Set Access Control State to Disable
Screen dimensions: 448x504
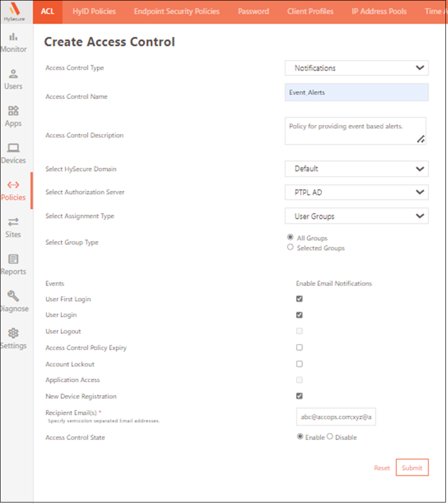coord(330,437)
